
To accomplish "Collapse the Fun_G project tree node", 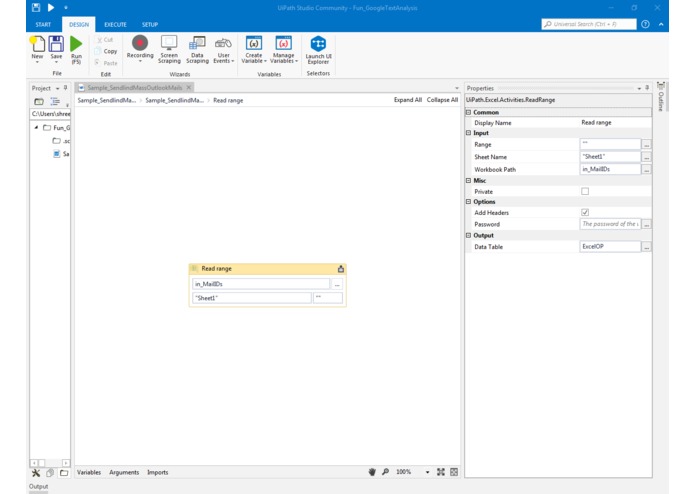I will pos(36,128).
